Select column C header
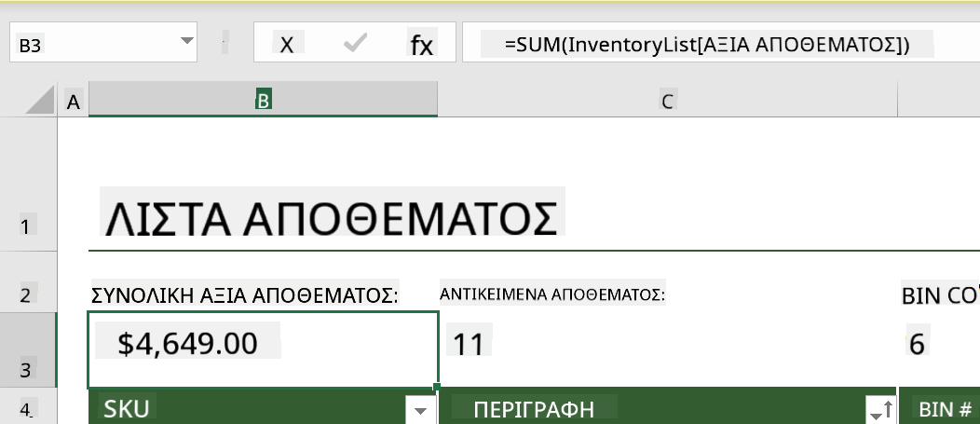Viewport: 980px width, 424px height. click(668, 101)
